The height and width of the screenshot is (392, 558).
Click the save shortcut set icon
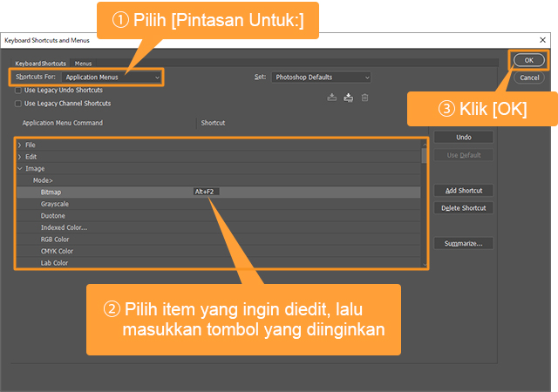[x=331, y=98]
